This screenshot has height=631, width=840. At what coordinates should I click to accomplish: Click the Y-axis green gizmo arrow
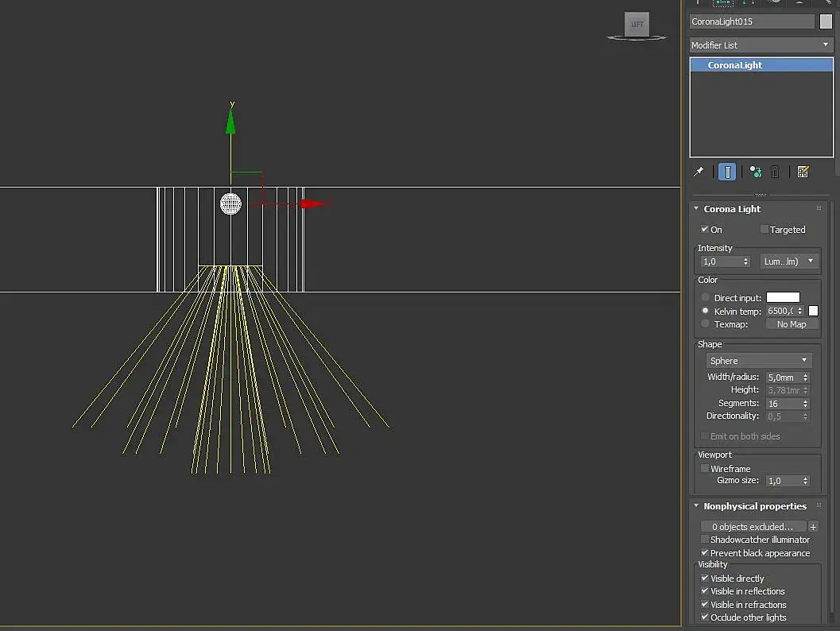(230, 122)
